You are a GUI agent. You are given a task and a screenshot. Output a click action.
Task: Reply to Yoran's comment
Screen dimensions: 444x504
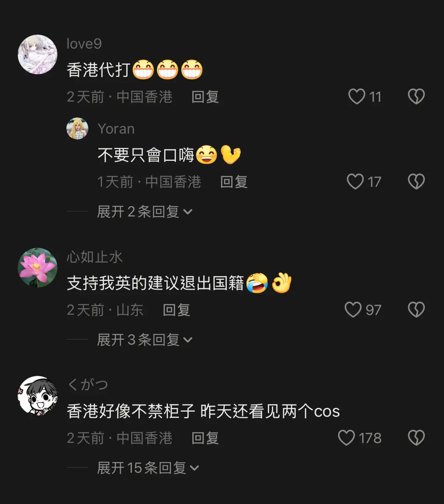click(234, 182)
